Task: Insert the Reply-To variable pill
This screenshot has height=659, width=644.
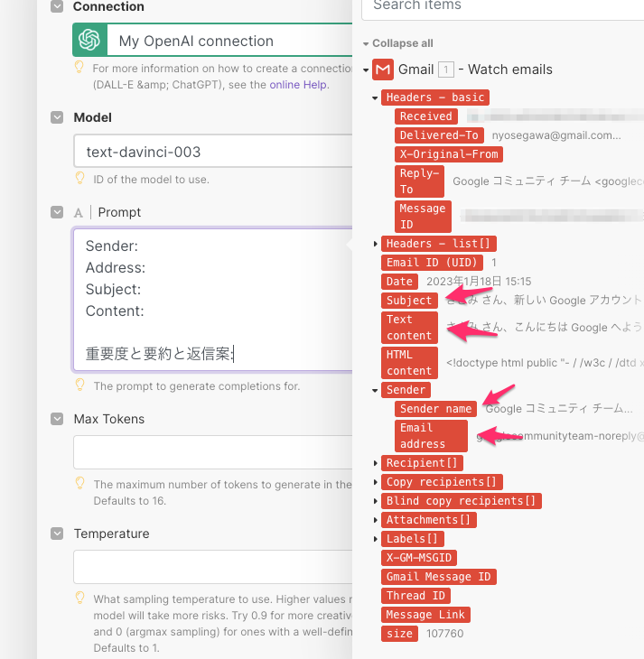Action: pyautogui.click(x=419, y=181)
